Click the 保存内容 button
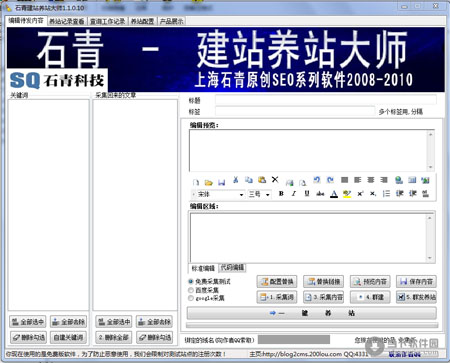 (x=416, y=282)
